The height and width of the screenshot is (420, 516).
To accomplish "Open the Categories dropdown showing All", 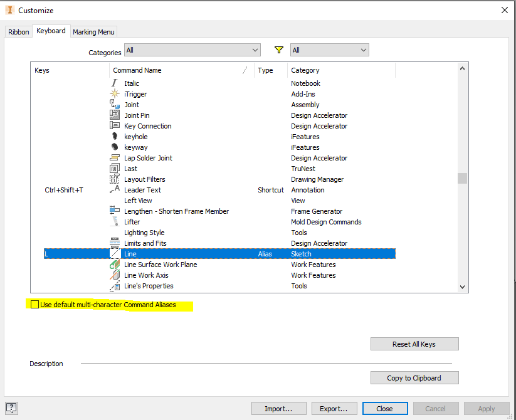I will 192,50.
